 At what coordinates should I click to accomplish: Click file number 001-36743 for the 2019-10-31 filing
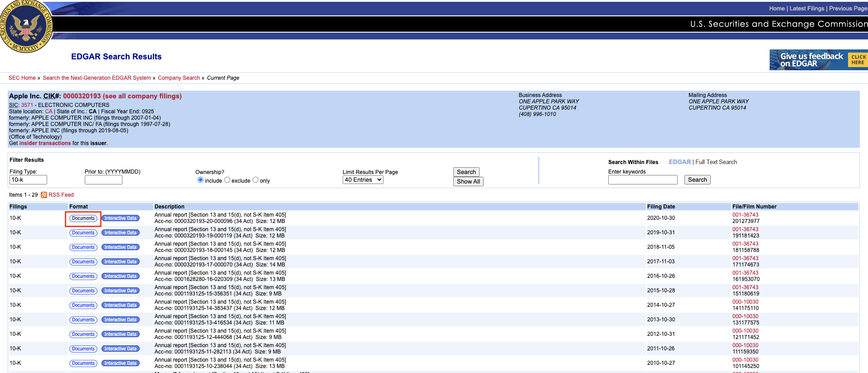[x=745, y=229]
